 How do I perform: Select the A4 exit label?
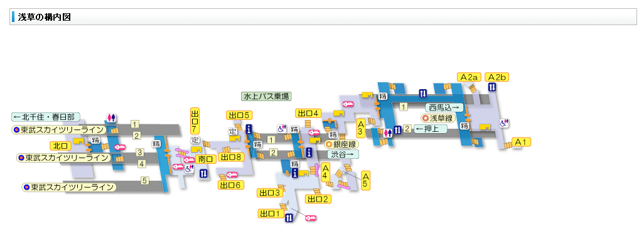pyautogui.click(x=325, y=171)
